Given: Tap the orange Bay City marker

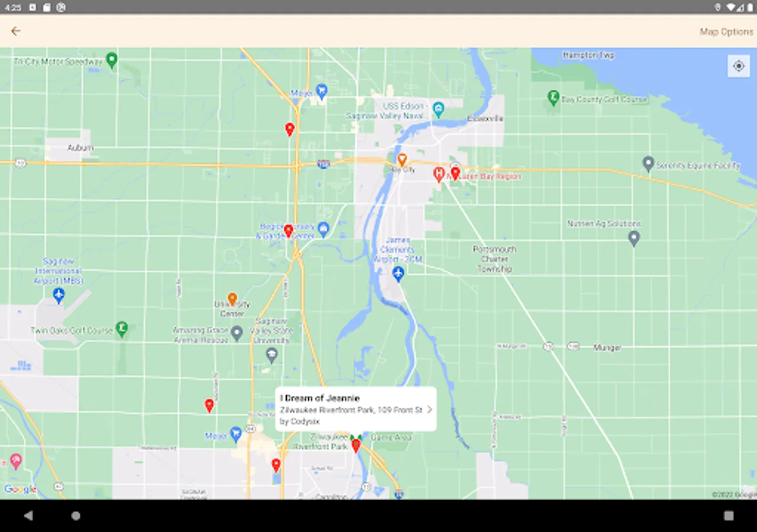Looking at the screenshot, I should click(x=402, y=160).
